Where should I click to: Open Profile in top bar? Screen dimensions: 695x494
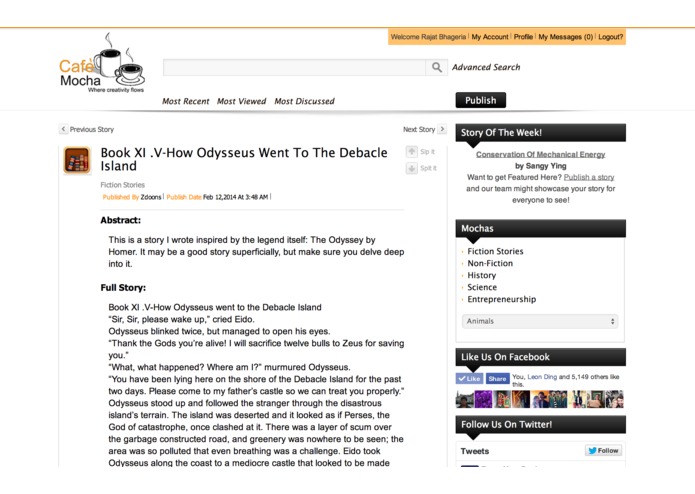pyautogui.click(x=523, y=37)
